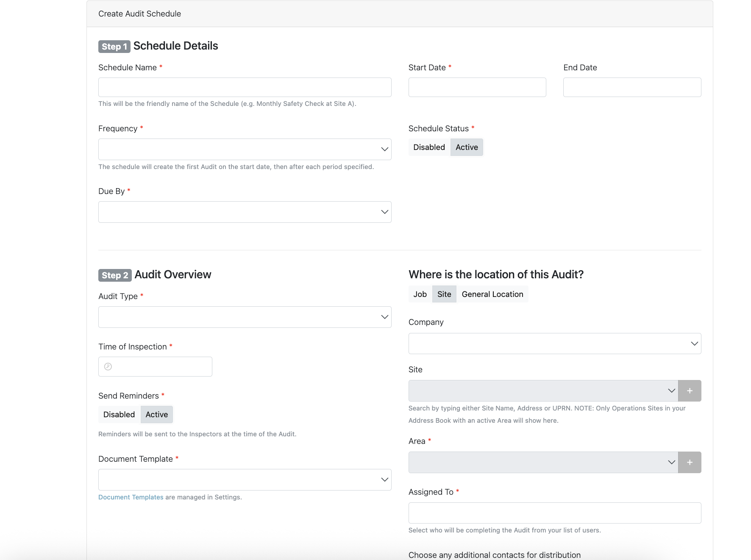
Task: Expand the Due By dropdown
Action: click(x=245, y=212)
